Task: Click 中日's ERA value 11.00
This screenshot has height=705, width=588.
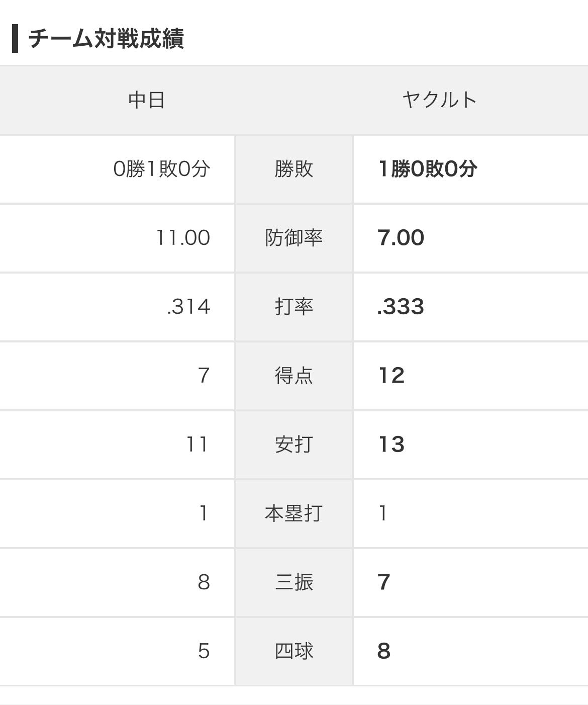Action: 183,238
